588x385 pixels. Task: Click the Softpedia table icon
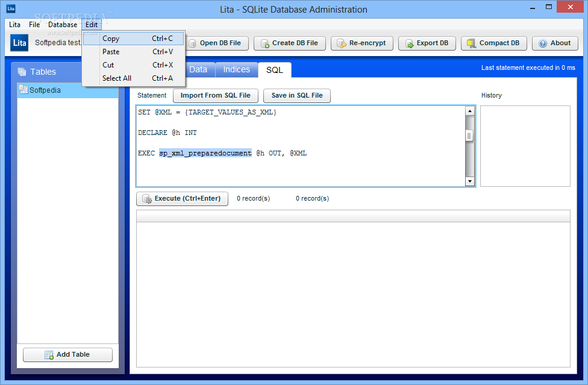point(23,90)
